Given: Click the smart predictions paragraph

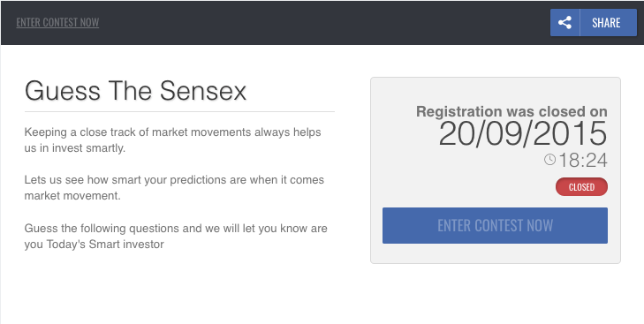Looking at the screenshot, I should [x=174, y=188].
